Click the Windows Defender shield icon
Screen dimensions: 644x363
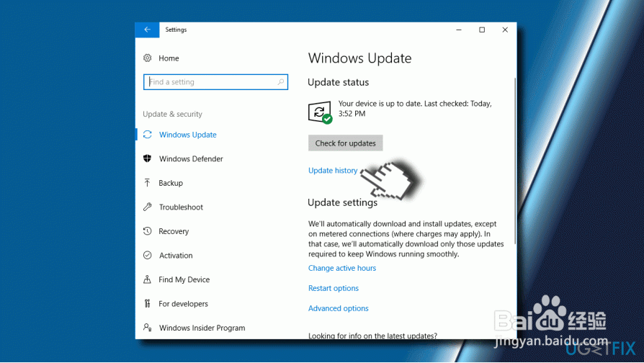point(148,158)
